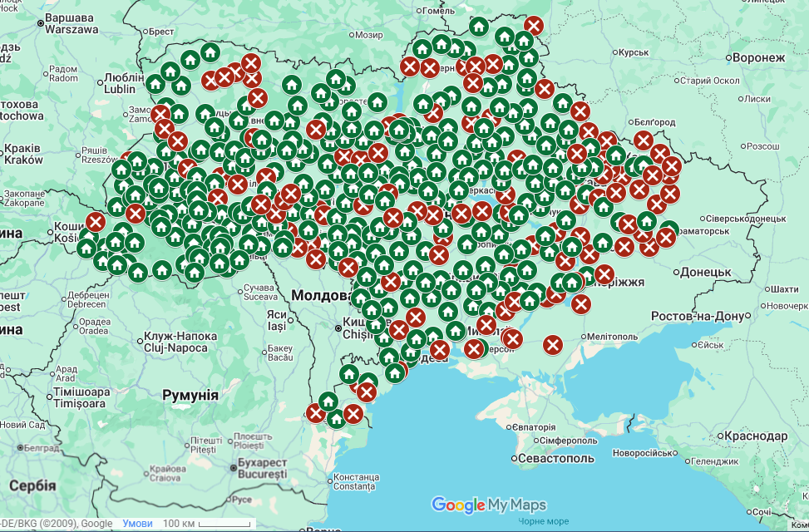Click the red X marker overlapping the Запоріжжя label
809x532 pixels.
[604, 274]
